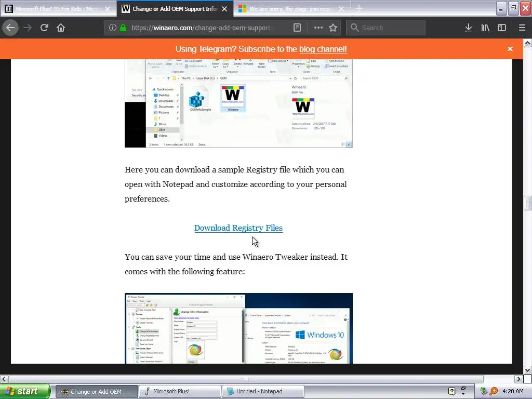
Task: Toggle reader view in address bar
Action: [x=297, y=28]
